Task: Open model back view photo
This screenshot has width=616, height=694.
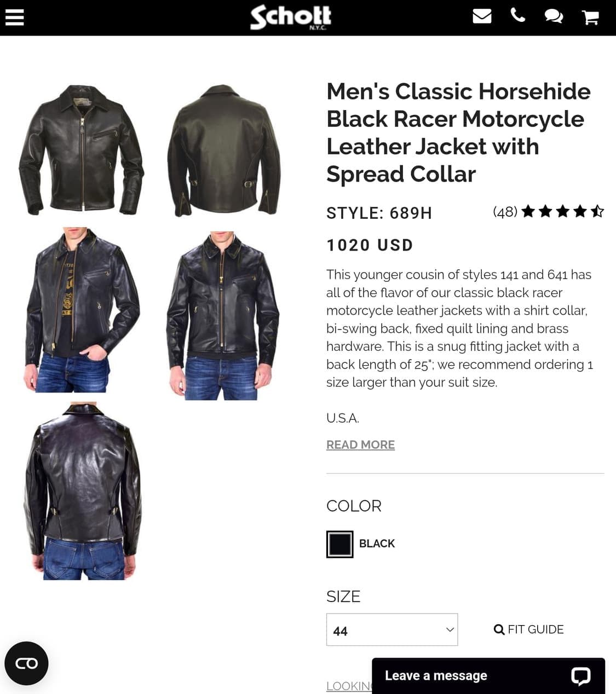Action: coord(82,491)
